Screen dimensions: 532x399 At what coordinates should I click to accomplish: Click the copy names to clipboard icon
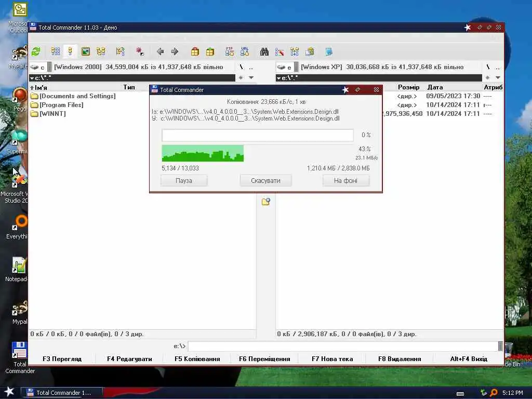(310, 51)
